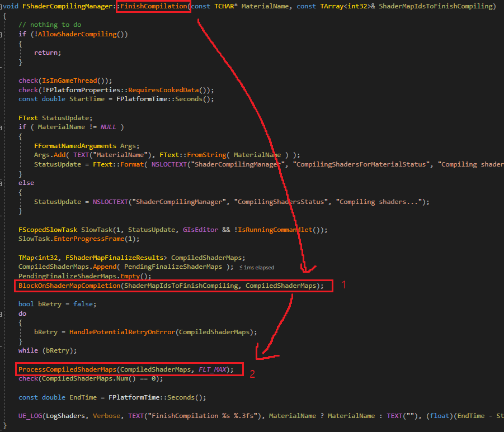Click "FinishCompilation %s %.3fs" string literal
The image size is (504, 432).
pos(202,416)
